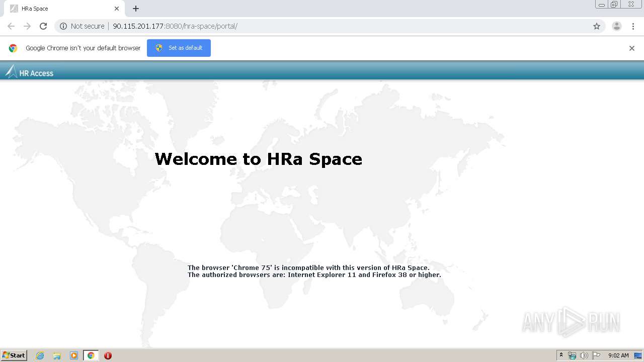Click the browser forward arrow
Viewport: 644px width, 362px height.
[x=27, y=26]
